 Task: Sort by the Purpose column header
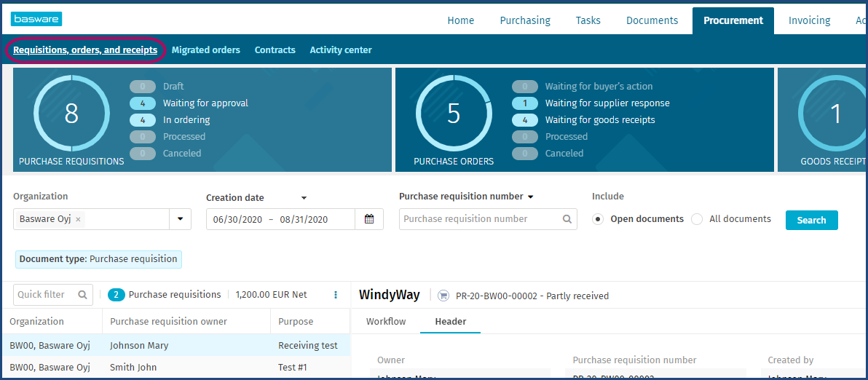click(296, 321)
